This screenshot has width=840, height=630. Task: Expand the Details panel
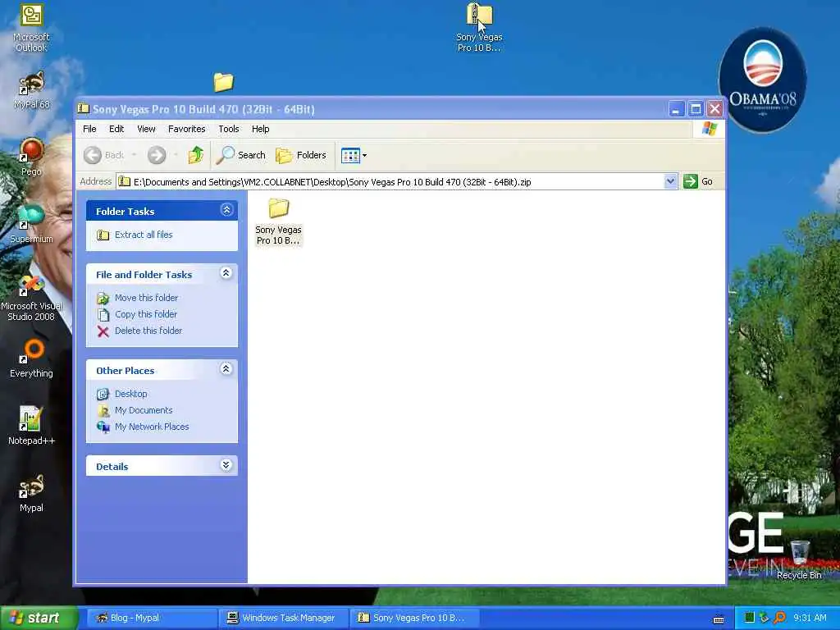(226, 465)
